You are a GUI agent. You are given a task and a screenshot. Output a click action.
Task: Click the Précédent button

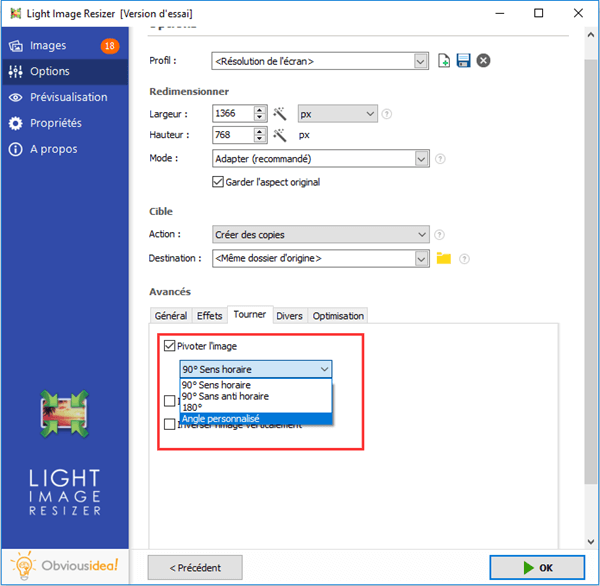(x=195, y=568)
